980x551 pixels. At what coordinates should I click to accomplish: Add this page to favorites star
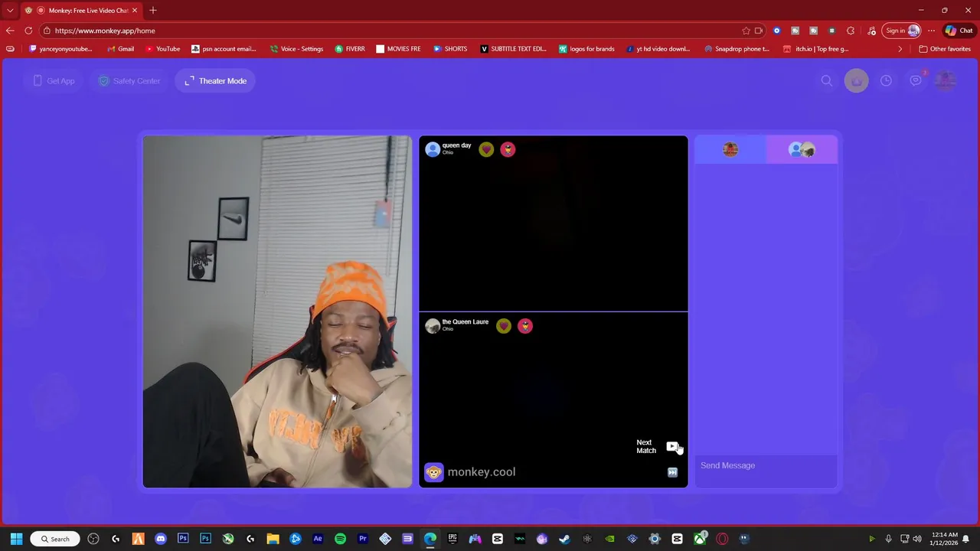click(746, 31)
